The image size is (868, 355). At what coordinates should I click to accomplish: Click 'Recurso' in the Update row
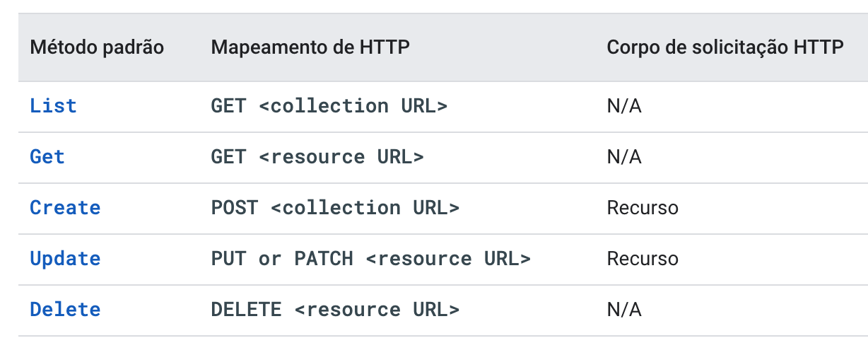pyautogui.click(x=642, y=259)
